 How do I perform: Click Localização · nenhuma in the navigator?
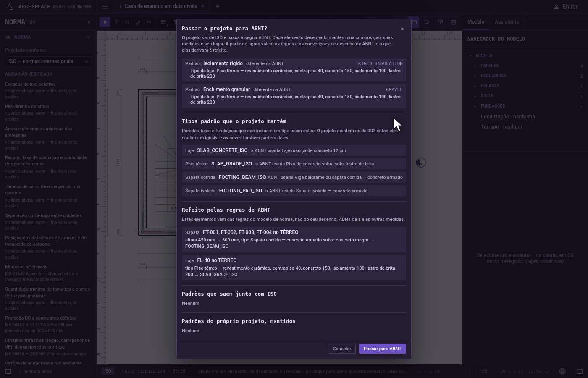point(508,117)
